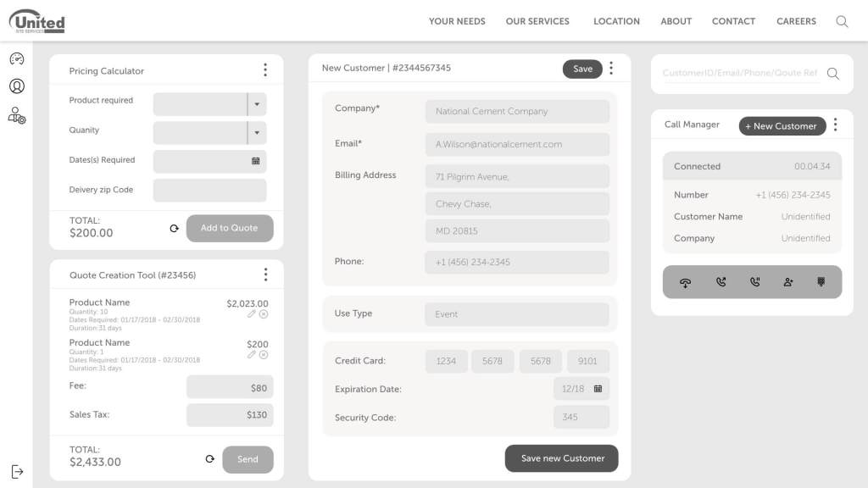
Task: Click the transfer call icon
Action: tap(721, 283)
